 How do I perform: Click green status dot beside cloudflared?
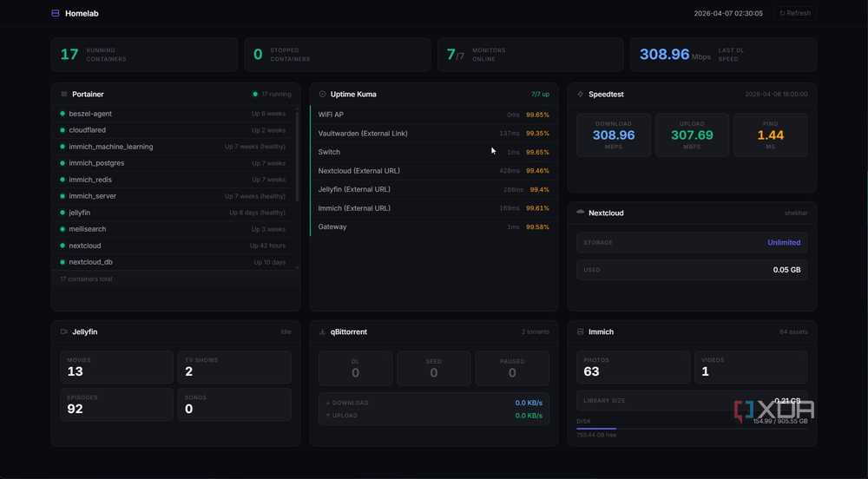(62, 130)
